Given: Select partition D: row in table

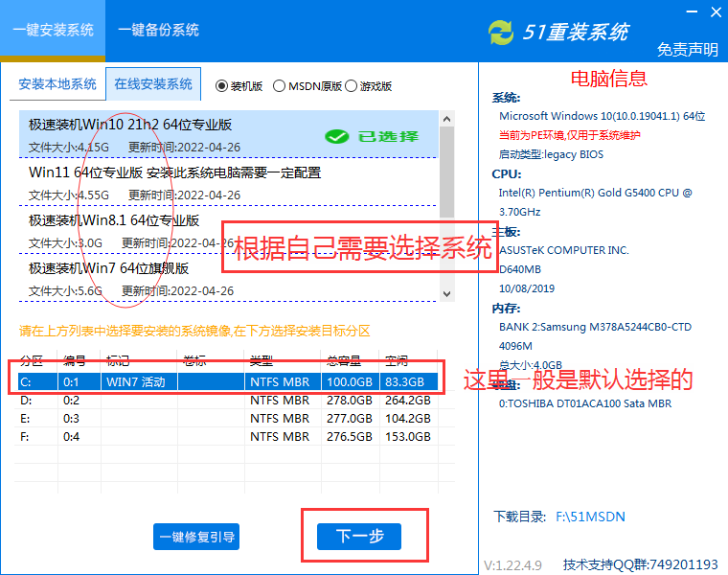Looking at the screenshot, I should [228, 400].
